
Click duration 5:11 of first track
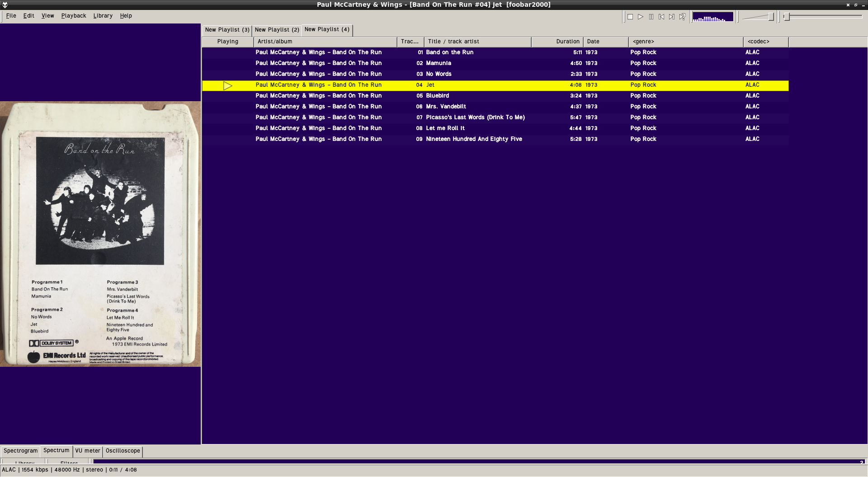click(x=577, y=52)
